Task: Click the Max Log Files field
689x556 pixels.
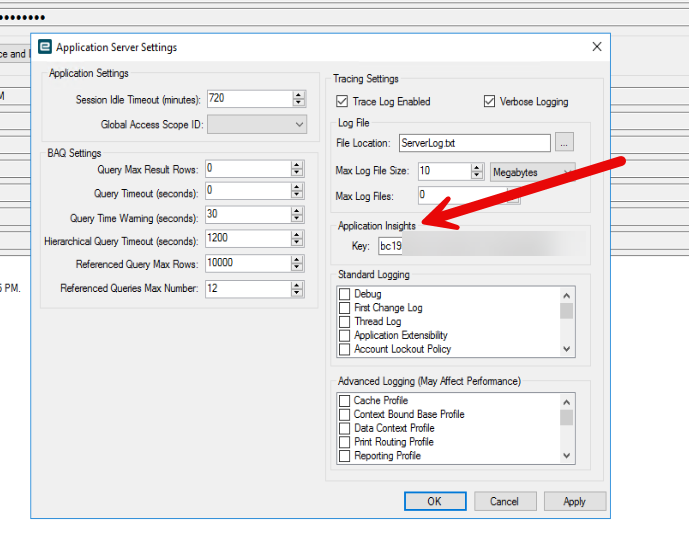Action: 462,196
